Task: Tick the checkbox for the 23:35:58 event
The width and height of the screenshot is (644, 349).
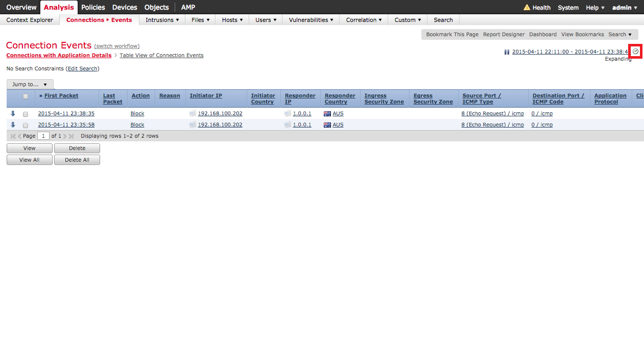Action: (26, 126)
